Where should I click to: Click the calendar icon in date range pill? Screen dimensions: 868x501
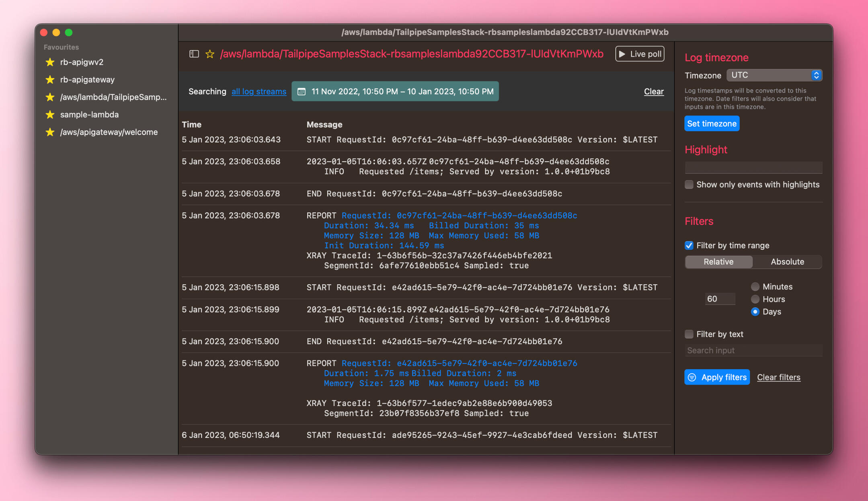click(x=301, y=92)
